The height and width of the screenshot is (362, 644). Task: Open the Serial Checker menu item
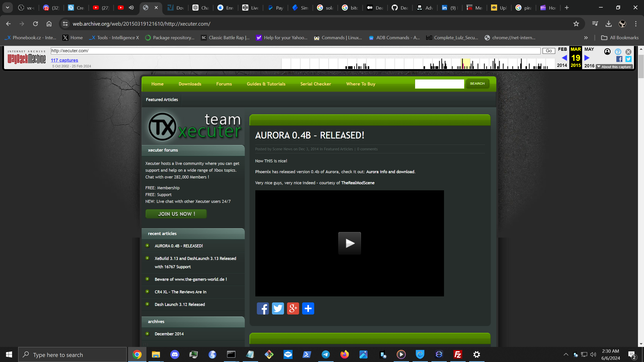pos(315,84)
